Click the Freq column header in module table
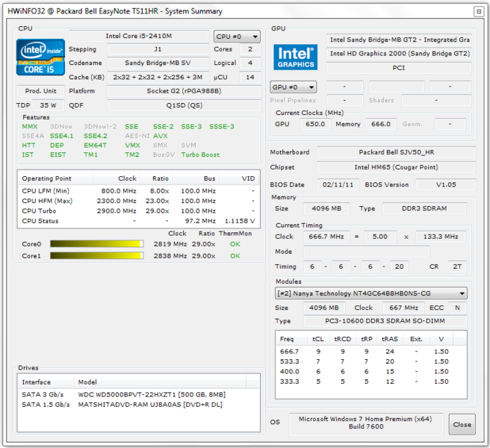 (x=291, y=339)
